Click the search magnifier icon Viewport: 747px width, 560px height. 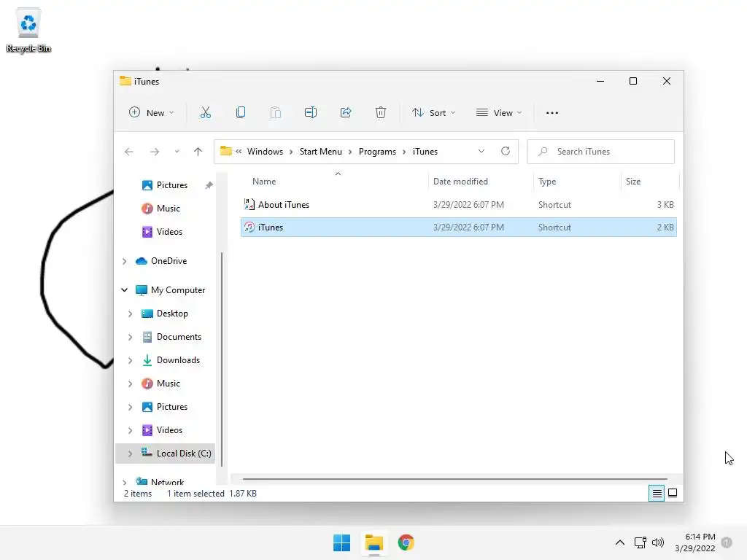(543, 152)
